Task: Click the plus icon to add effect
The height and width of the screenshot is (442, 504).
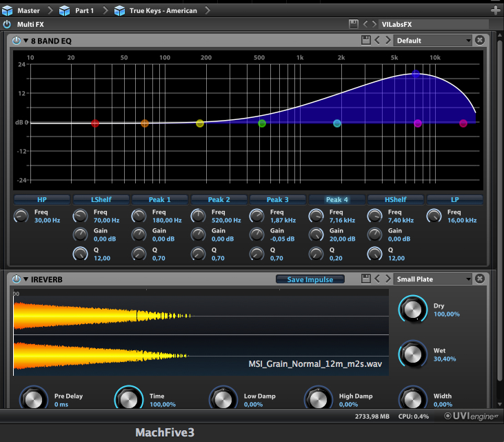Action: coord(495,10)
